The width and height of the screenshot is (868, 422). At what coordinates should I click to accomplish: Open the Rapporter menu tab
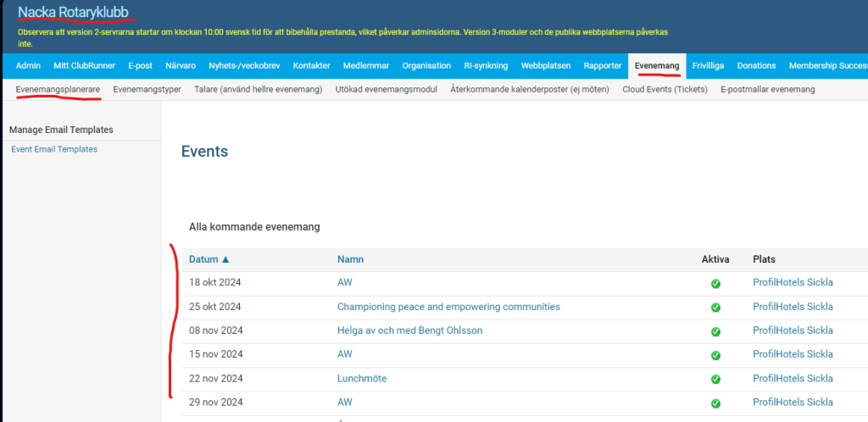point(603,66)
